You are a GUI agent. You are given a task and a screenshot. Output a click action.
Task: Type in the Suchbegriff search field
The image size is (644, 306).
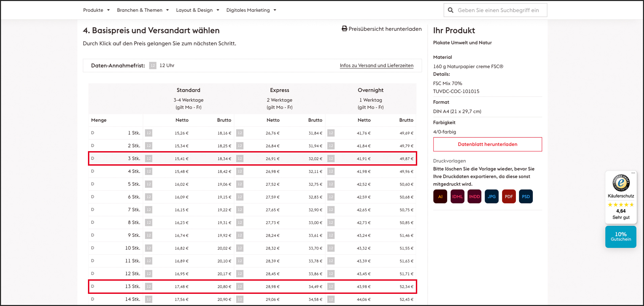tap(498, 10)
